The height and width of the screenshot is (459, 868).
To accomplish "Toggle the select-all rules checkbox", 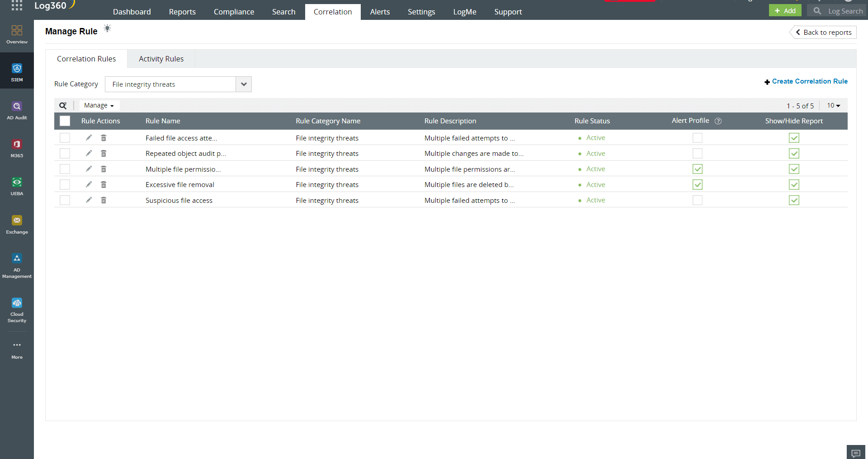I will (x=65, y=121).
